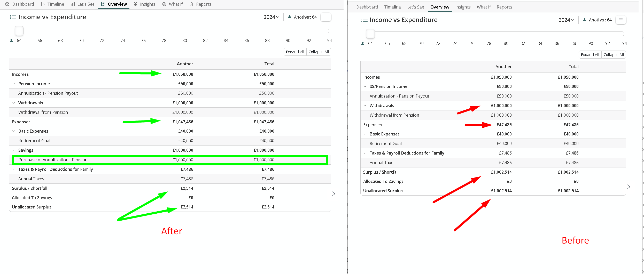
Task: Select the Purchase of Annuitization - Pension row
Action: click(53, 160)
